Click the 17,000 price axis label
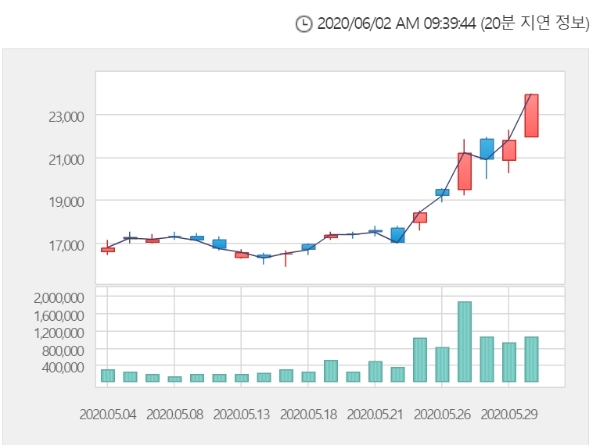This screenshot has height=445, width=600. 66,245
